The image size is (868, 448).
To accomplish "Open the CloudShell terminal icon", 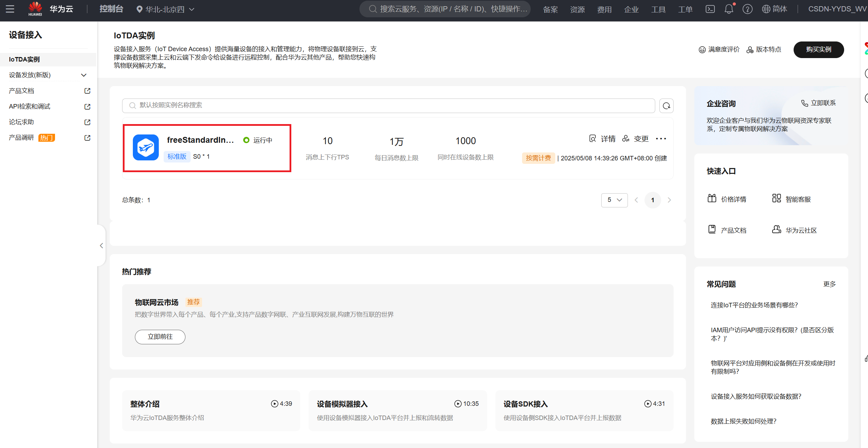I will point(710,9).
